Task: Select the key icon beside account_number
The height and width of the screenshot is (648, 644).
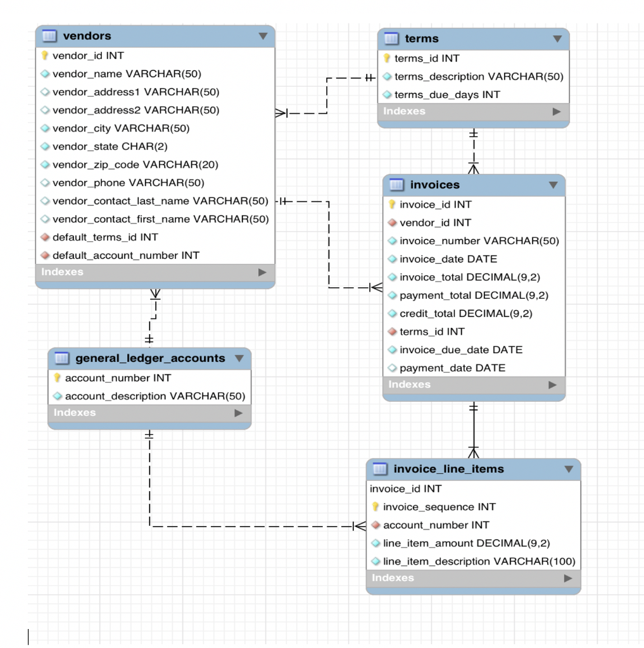Action: coord(56,377)
